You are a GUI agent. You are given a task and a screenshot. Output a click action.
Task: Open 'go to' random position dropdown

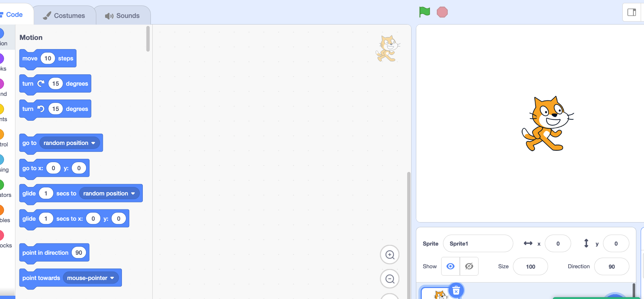(70, 143)
